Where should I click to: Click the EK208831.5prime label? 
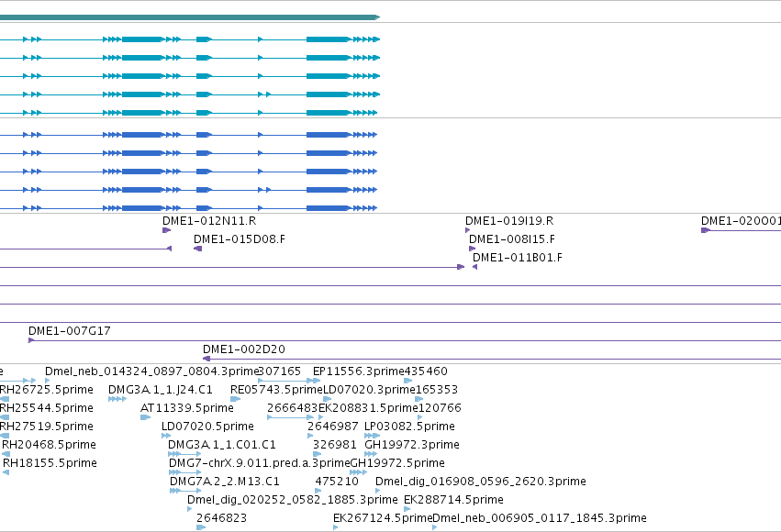point(368,408)
